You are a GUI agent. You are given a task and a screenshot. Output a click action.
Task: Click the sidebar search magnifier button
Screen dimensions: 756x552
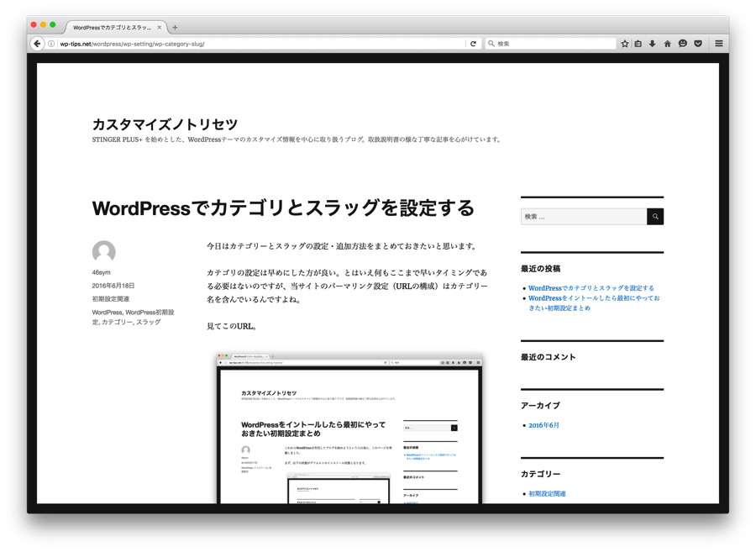pos(655,217)
